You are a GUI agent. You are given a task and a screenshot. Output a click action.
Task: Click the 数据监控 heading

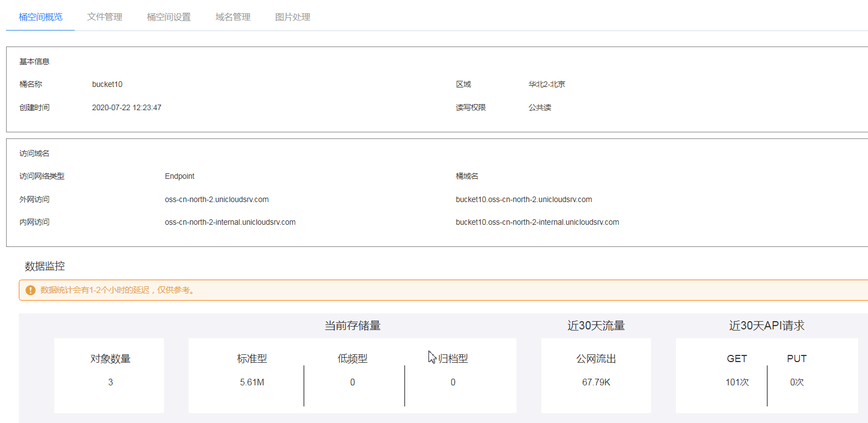pyautogui.click(x=45, y=266)
